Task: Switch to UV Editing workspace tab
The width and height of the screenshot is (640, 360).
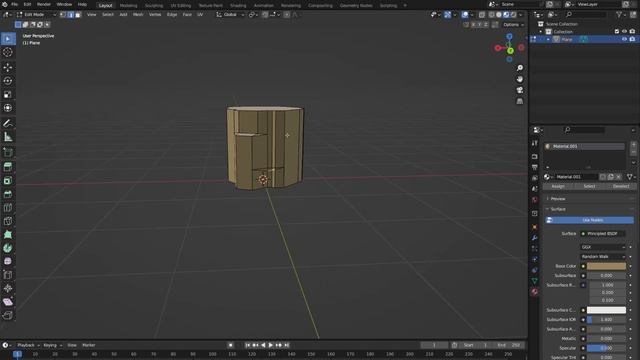Action: 181,5
